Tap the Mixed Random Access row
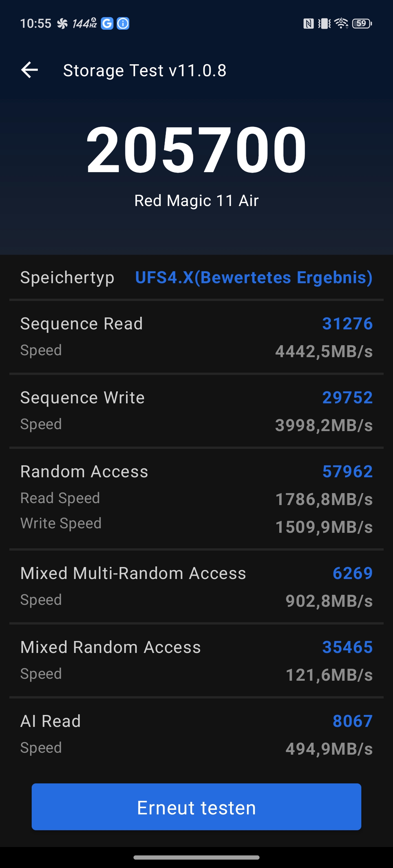The image size is (393, 868). 196,660
